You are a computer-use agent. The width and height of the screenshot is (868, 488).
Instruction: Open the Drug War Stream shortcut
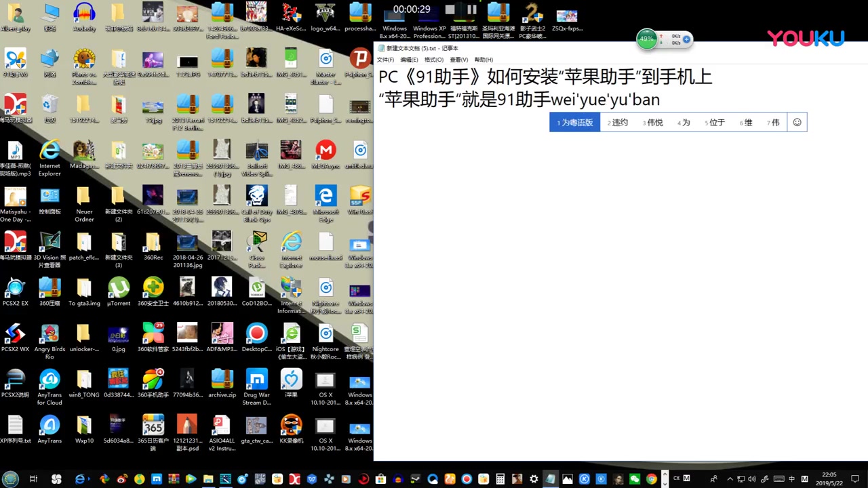256,387
